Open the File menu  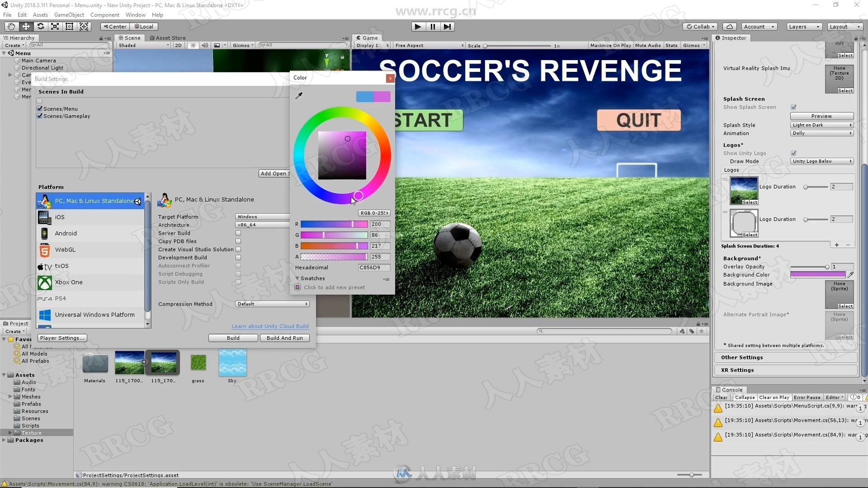pos(7,14)
